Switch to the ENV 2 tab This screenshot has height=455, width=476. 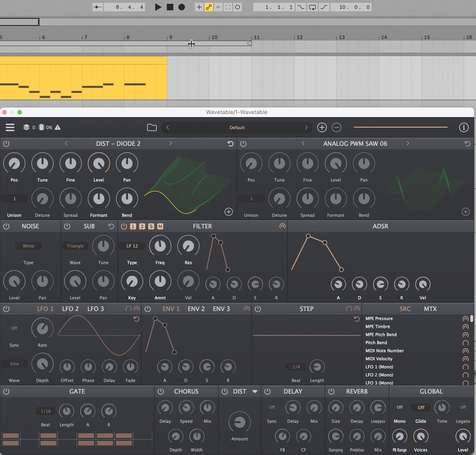(196, 308)
